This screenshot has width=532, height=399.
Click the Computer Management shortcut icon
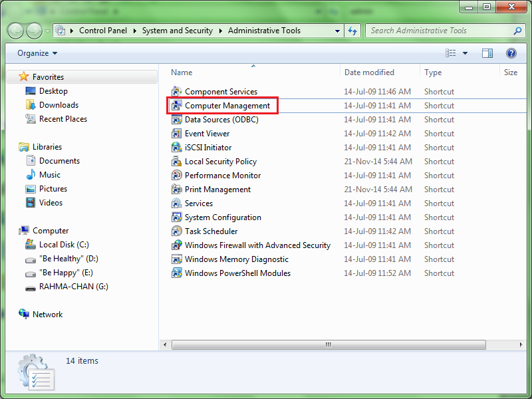176,106
